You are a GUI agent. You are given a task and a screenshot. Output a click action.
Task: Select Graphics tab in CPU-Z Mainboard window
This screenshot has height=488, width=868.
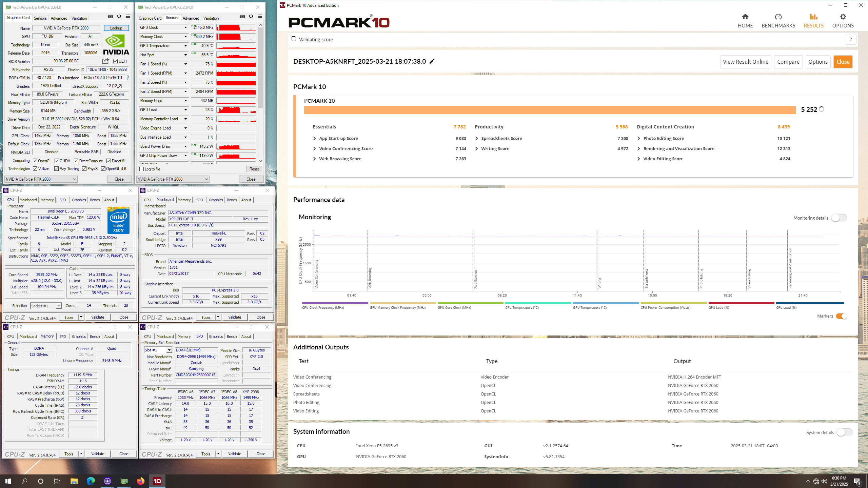216,200
